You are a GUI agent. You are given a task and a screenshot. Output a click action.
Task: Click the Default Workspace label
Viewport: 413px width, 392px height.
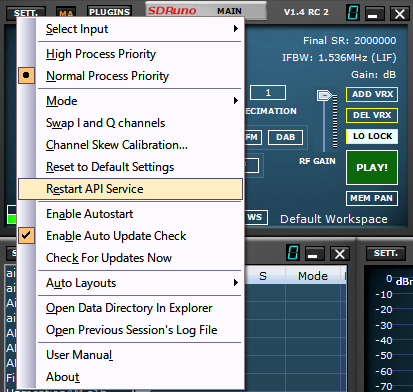click(334, 219)
